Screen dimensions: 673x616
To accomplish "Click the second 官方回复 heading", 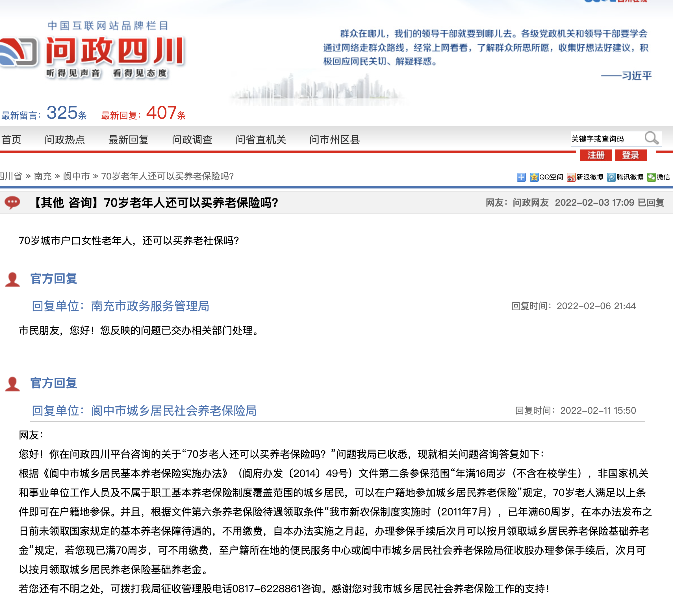I will point(54,383).
